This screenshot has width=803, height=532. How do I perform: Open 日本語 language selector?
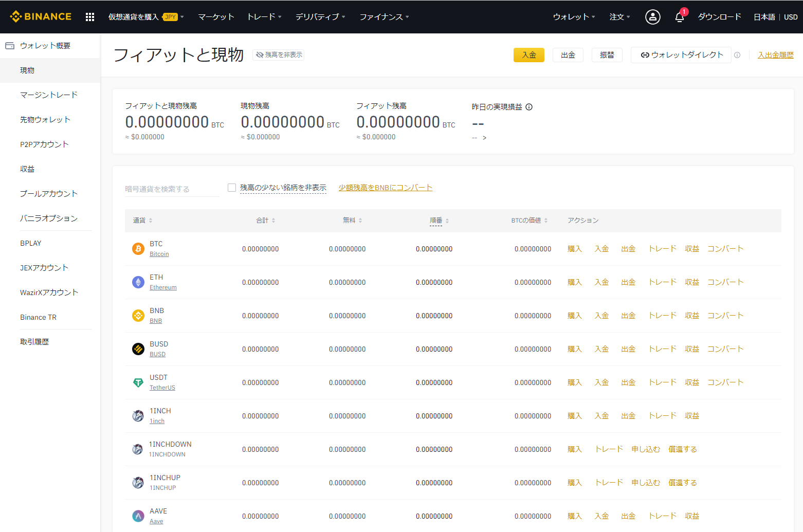click(764, 17)
